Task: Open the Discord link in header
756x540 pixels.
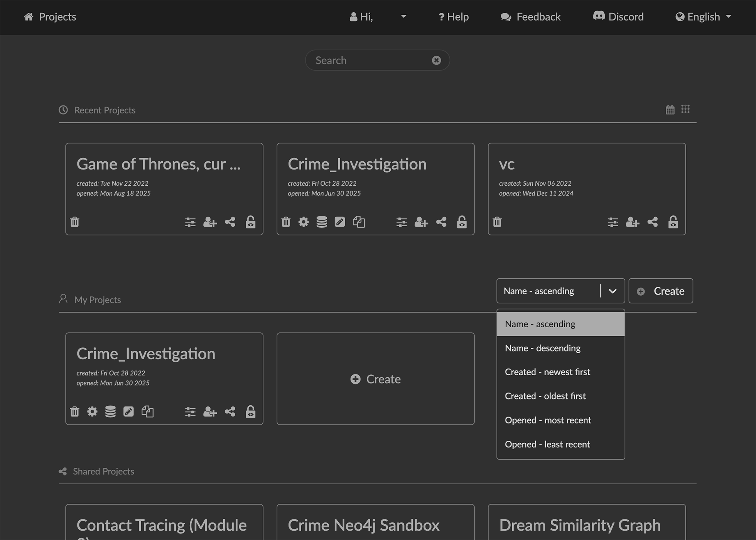Action: (x=618, y=17)
